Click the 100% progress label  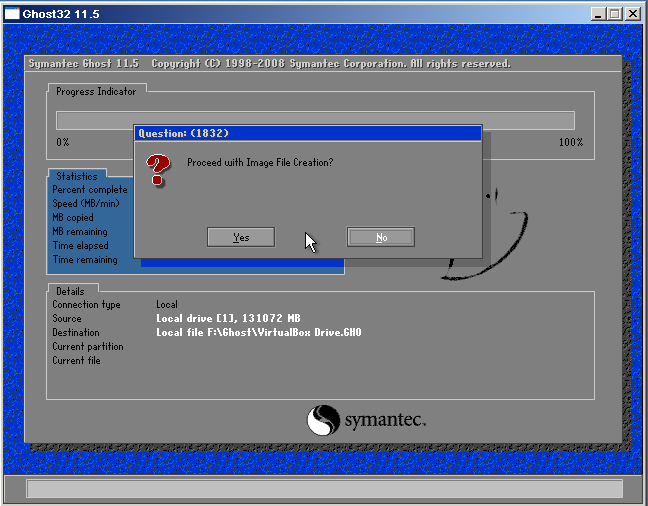(570, 142)
